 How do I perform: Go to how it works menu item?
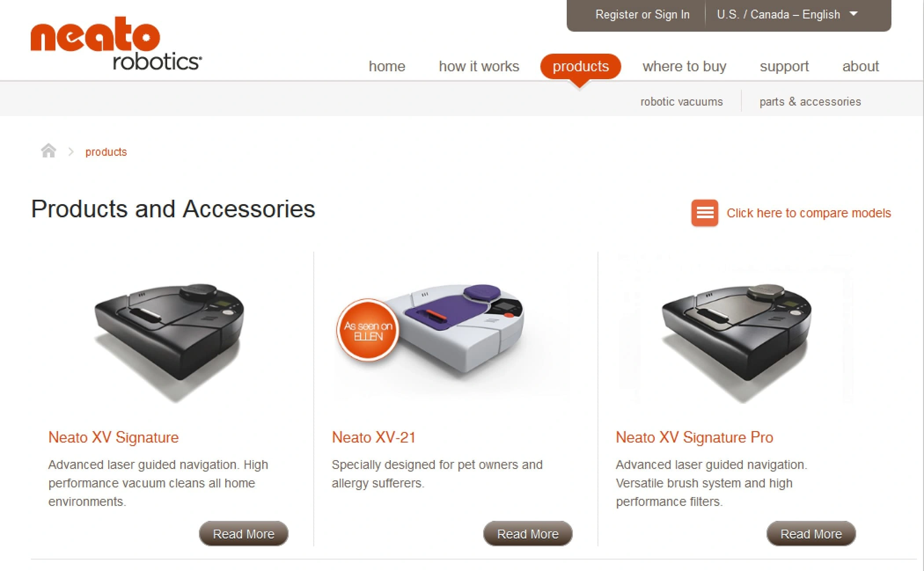pos(479,66)
